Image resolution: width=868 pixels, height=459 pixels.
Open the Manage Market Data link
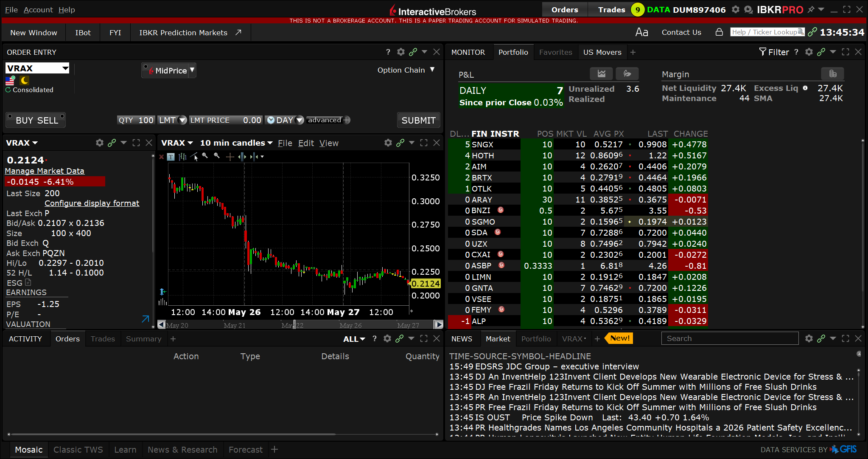(45, 171)
